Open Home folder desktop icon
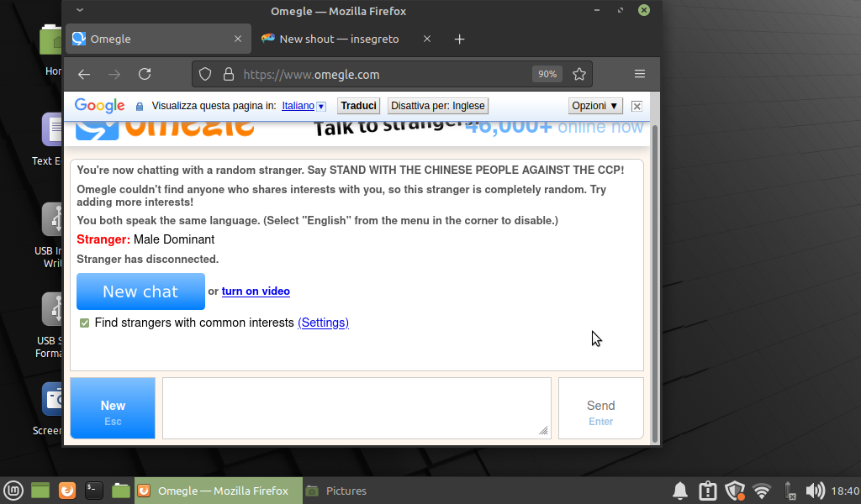Image resolution: width=861 pixels, height=504 pixels. pos(51,50)
